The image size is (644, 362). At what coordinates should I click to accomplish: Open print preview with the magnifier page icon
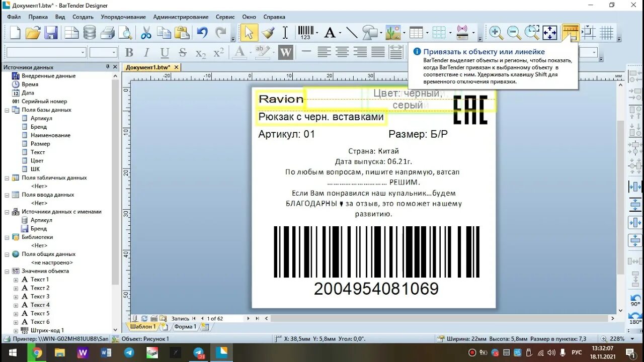[x=125, y=33]
